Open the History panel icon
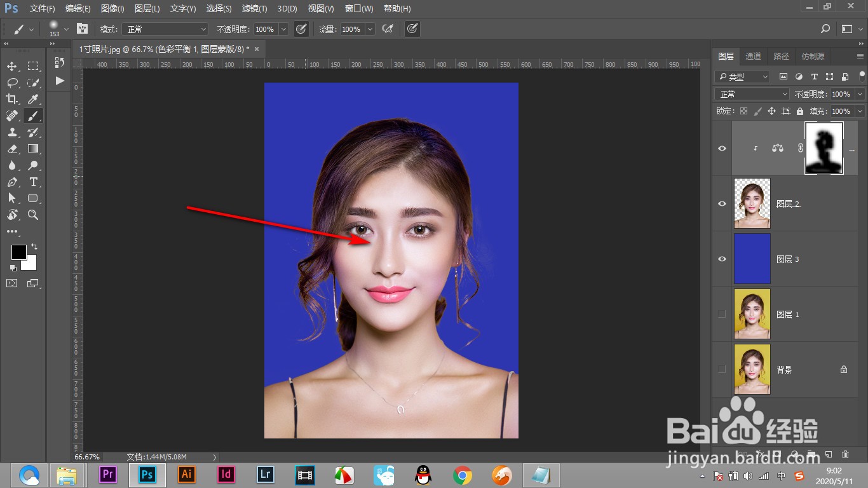Image resolution: width=868 pixels, height=488 pixels. click(x=60, y=62)
